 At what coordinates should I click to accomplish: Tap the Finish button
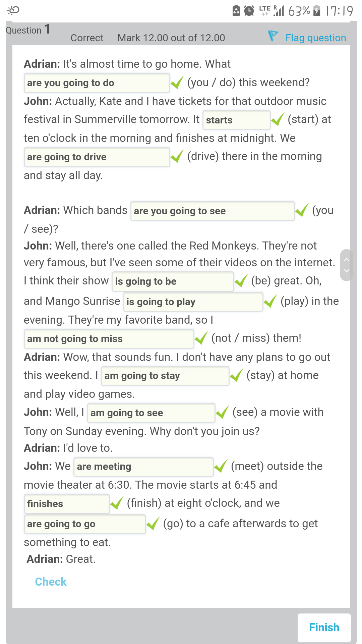[324, 628]
